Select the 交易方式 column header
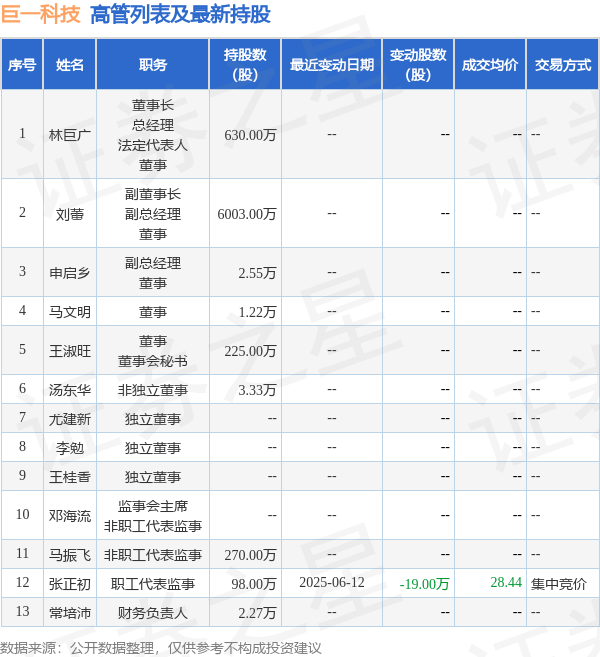Image resolution: width=600 pixels, height=657 pixels. [562, 65]
